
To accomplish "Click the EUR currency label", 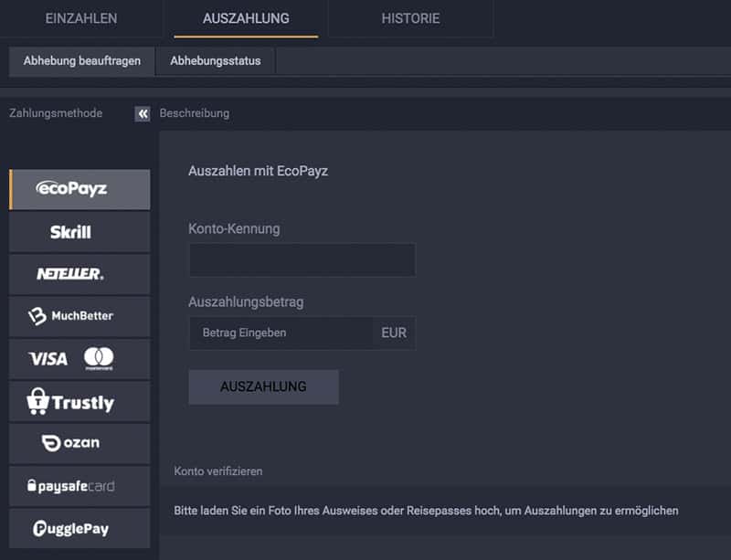I will [x=394, y=333].
